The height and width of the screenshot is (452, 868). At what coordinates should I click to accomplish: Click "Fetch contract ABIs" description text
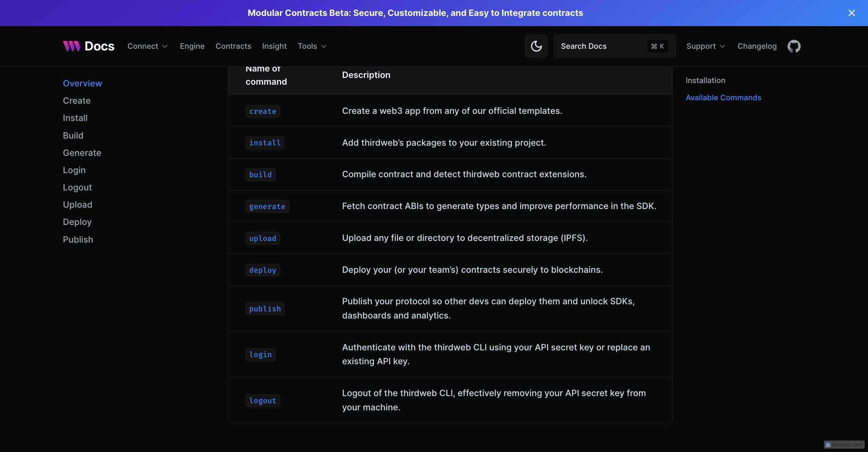tap(499, 206)
